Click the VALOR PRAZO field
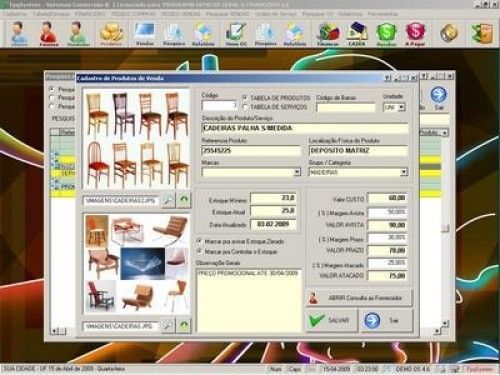 click(387, 250)
